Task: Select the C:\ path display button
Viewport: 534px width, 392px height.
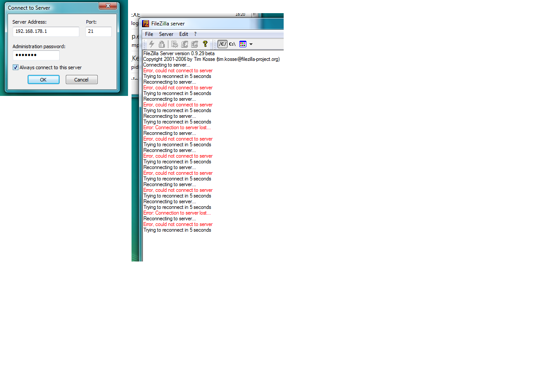Action: [x=232, y=44]
